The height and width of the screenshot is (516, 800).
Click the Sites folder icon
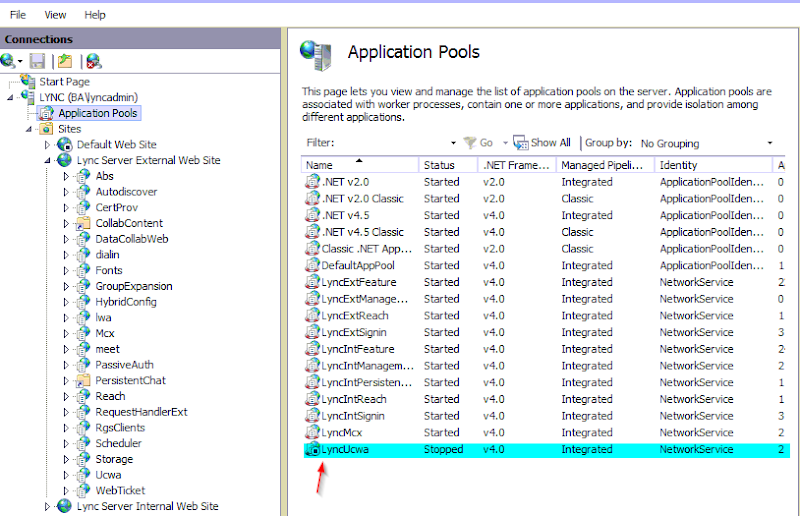tap(46, 129)
